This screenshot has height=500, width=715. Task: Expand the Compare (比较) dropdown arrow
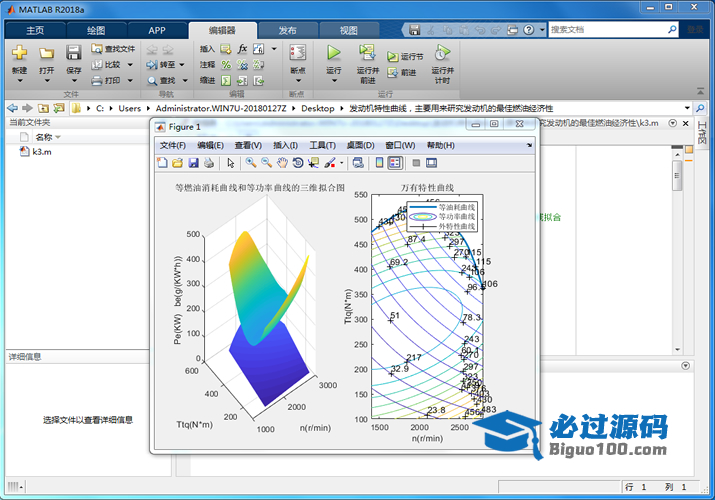130,65
